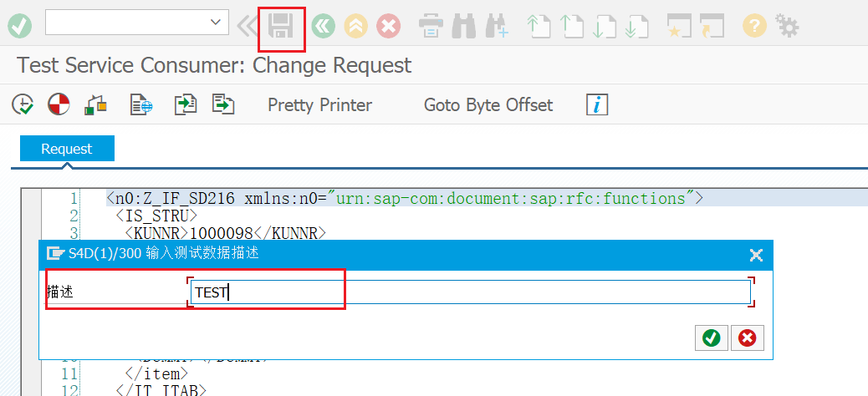Click the KUNNR value 1000098
868x396 pixels.
pos(222,233)
